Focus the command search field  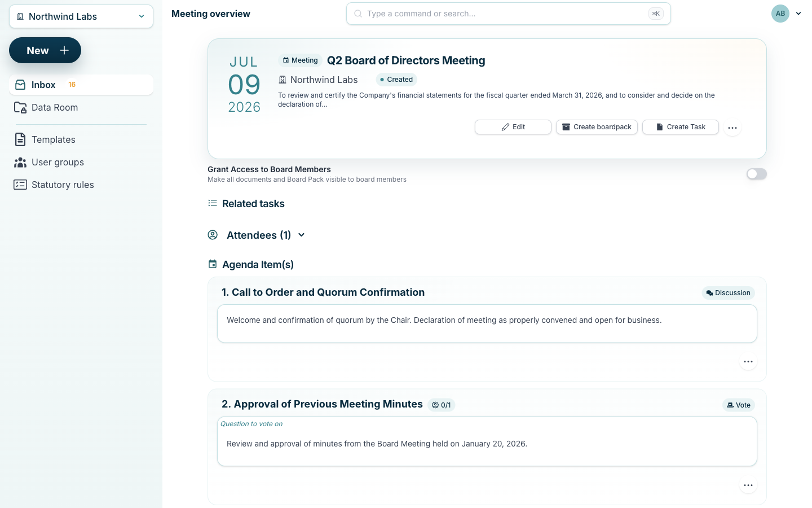[x=508, y=14]
